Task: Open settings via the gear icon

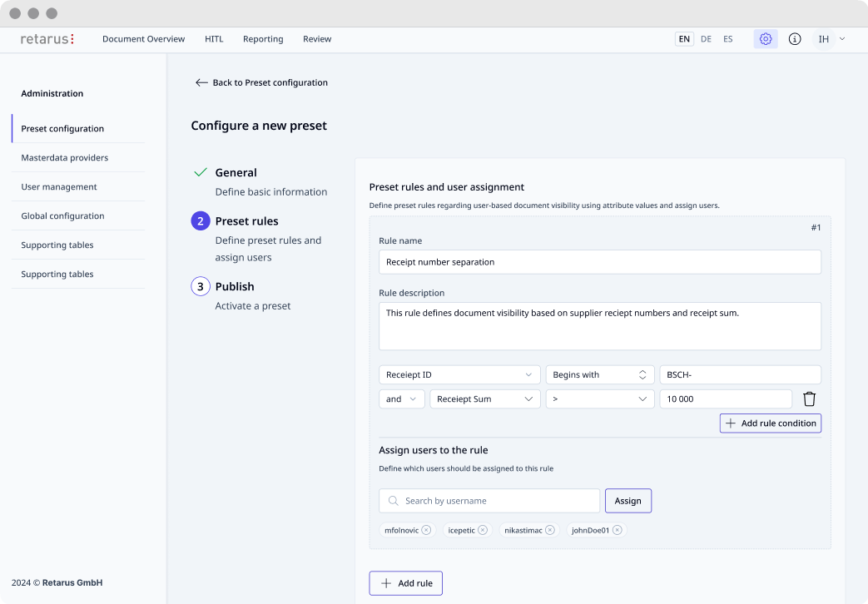Action: point(766,39)
